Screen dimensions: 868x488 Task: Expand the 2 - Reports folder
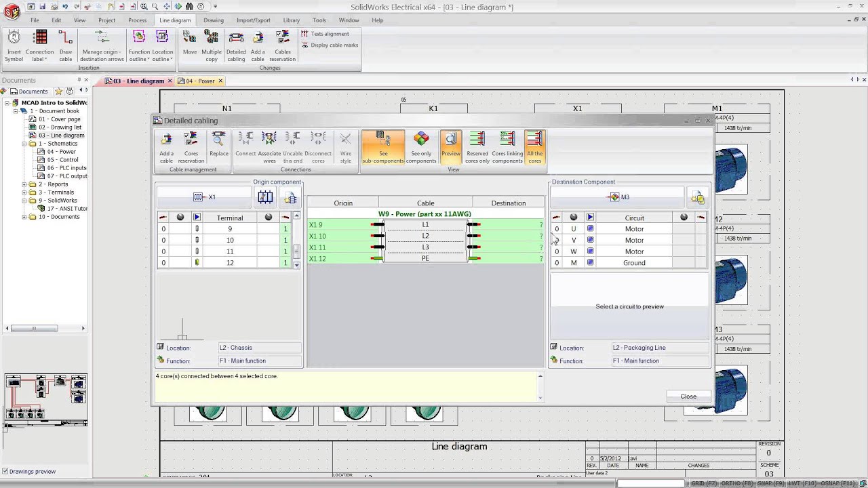pyautogui.click(x=24, y=184)
